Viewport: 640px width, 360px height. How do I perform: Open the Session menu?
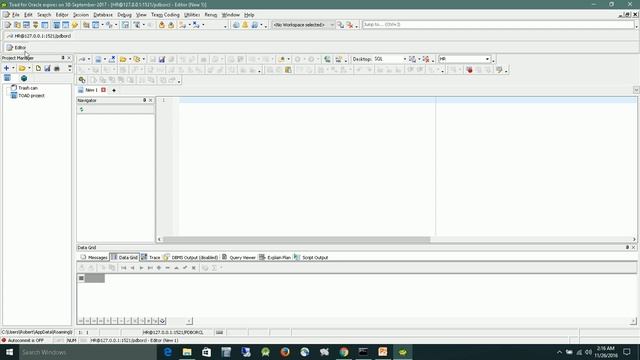tap(80, 15)
